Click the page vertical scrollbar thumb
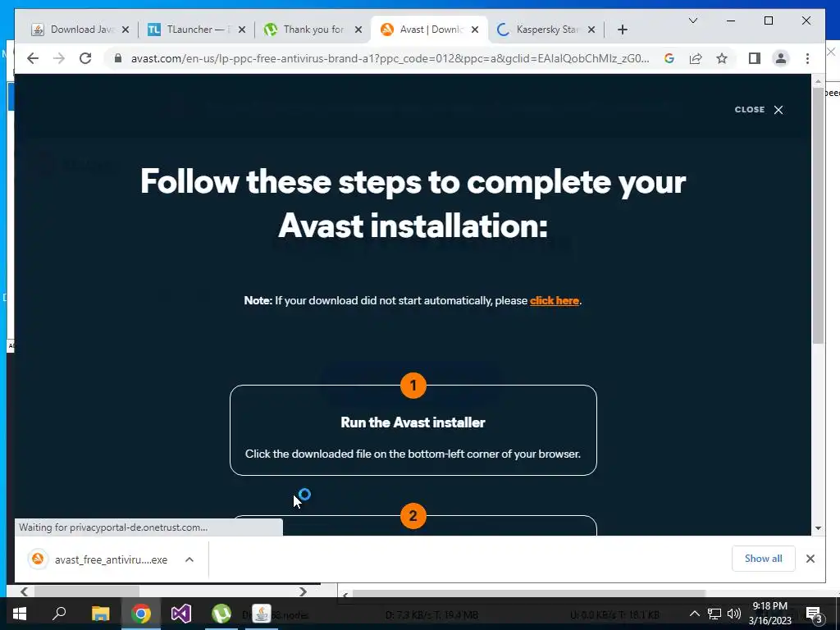Image resolution: width=840 pixels, height=630 pixels. point(818,214)
